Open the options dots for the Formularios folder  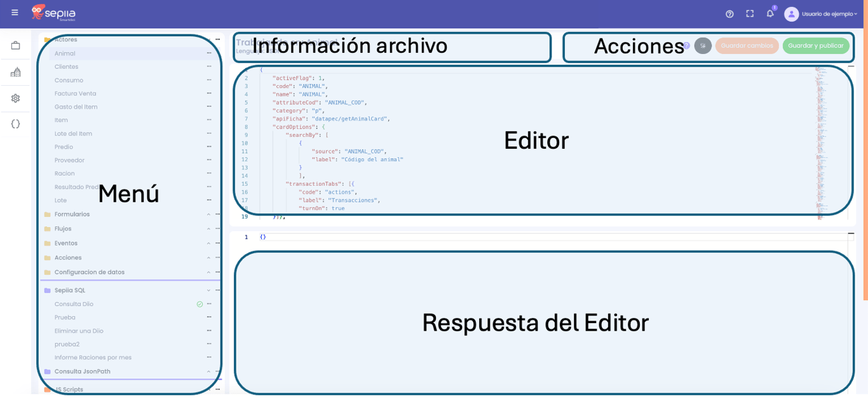point(218,214)
